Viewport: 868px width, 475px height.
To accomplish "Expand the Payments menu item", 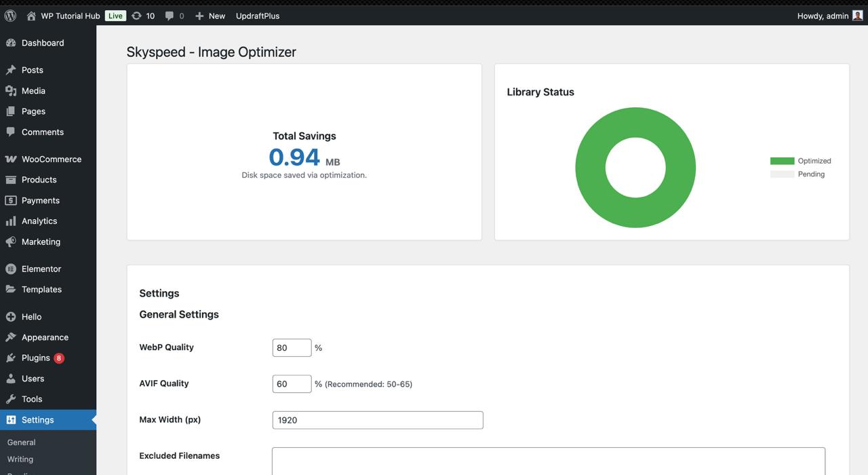I will click(x=39, y=199).
